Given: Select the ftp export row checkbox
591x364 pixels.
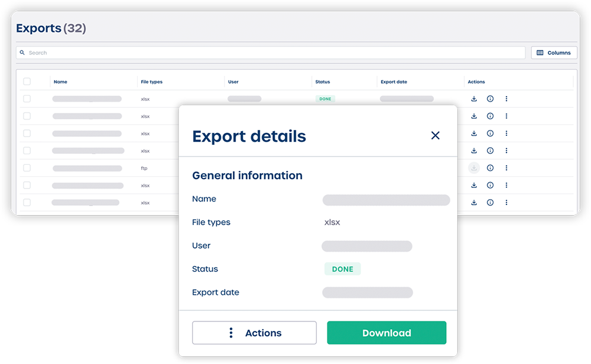Looking at the screenshot, I should coord(27,168).
